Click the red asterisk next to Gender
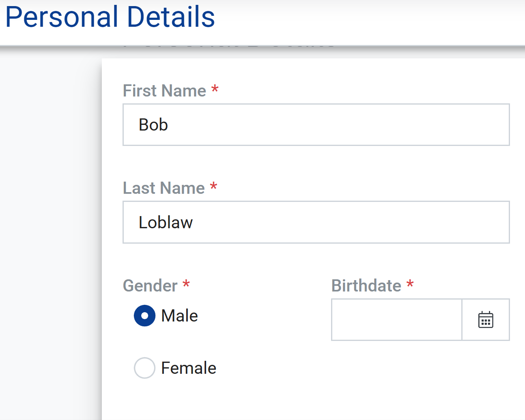This screenshot has width=525, height=420. 186,284
